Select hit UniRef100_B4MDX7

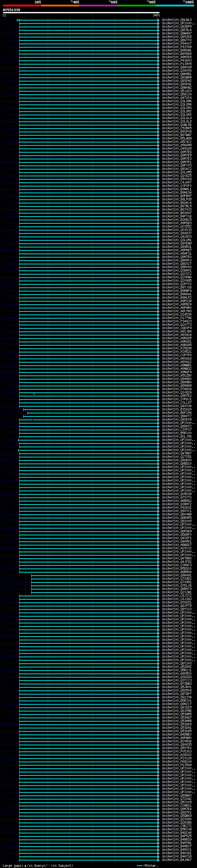(176, 846)
